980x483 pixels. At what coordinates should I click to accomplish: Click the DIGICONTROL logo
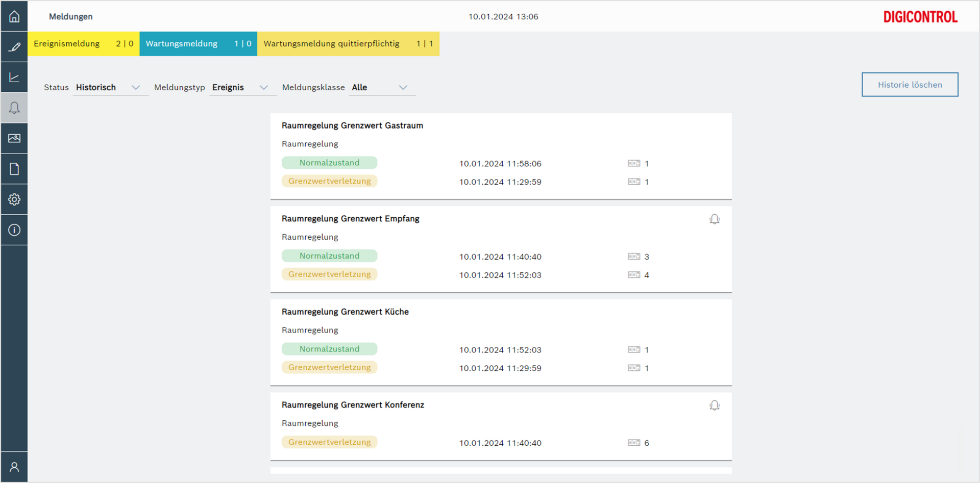(920, 17)
